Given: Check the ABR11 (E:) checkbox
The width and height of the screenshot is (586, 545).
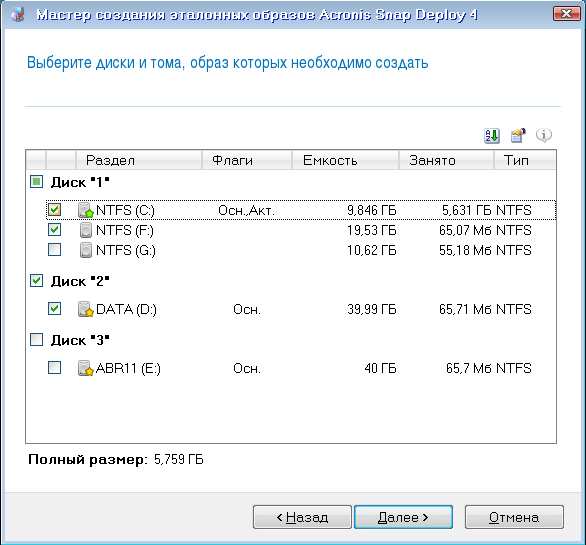Looking at the screenshot, I should pyautogui.click(x=55, y=367).
